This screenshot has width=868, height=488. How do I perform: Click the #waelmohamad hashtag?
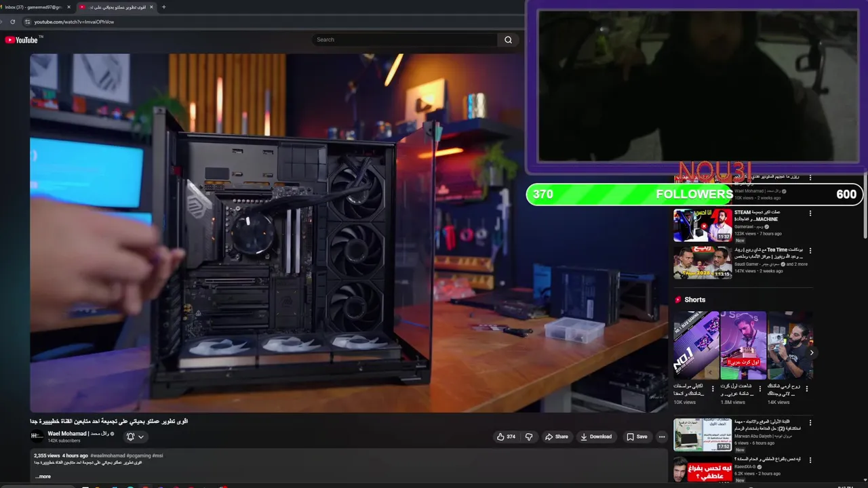108,455
